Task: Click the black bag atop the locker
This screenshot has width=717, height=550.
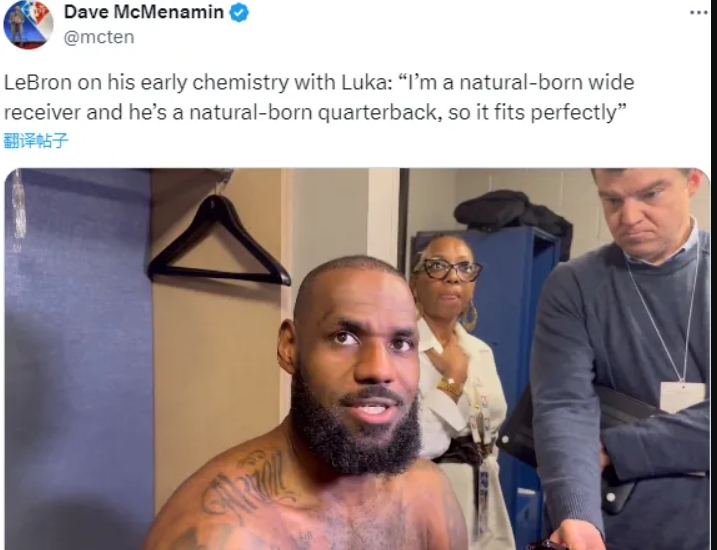Action: (x=513, y=214)
